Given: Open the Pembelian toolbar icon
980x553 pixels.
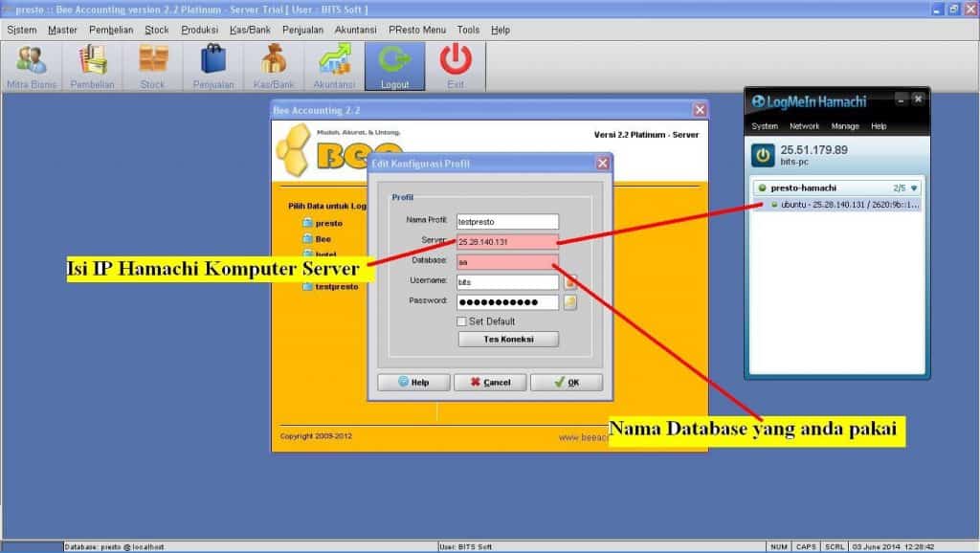Looking at the screenshot, I should click(x=93, y=61).
